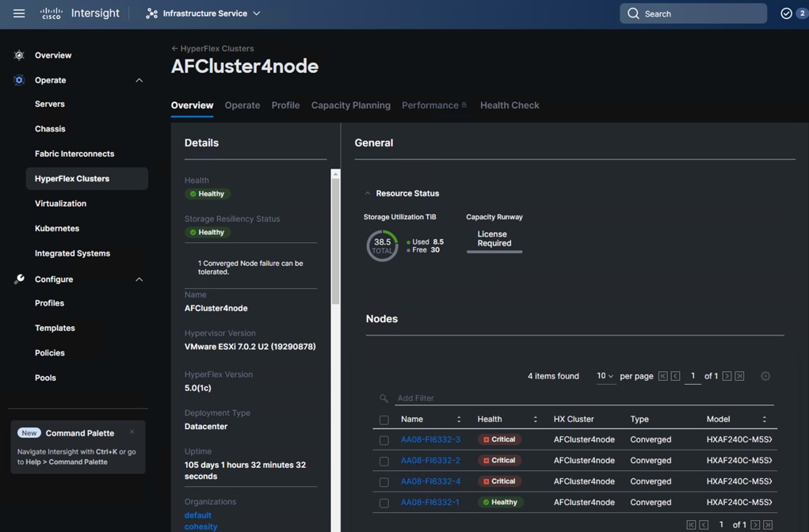Switch to the Operate tab

[x=242, y=105]
